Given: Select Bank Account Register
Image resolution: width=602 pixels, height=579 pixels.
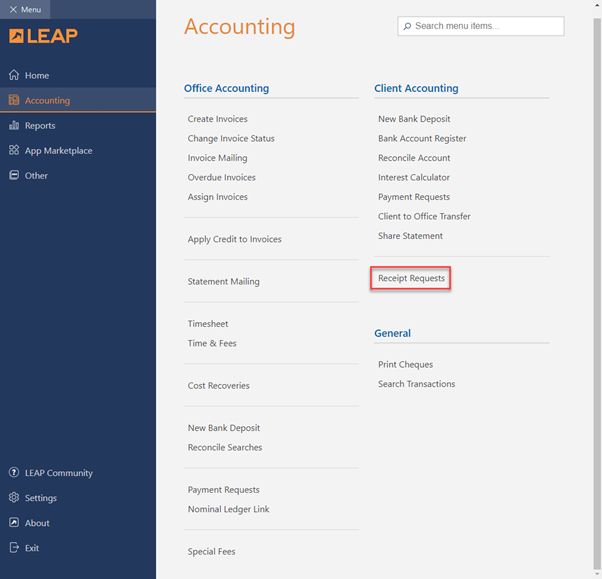Looking at the screenshot, I should pos(421,138).
